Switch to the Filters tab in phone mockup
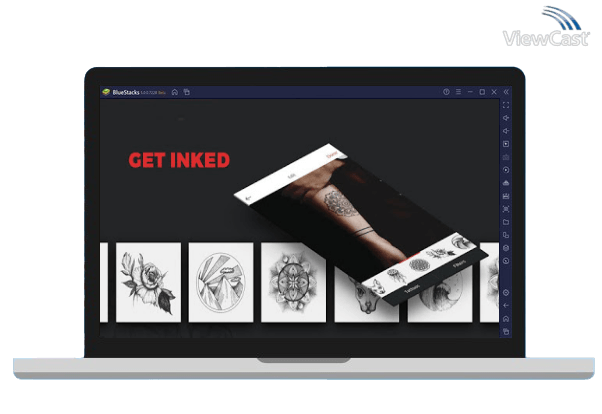 click(459, 264)
